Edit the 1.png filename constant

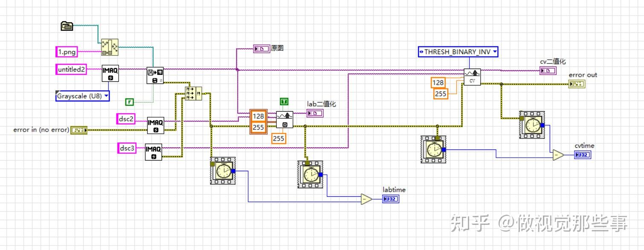pos(66,52)
